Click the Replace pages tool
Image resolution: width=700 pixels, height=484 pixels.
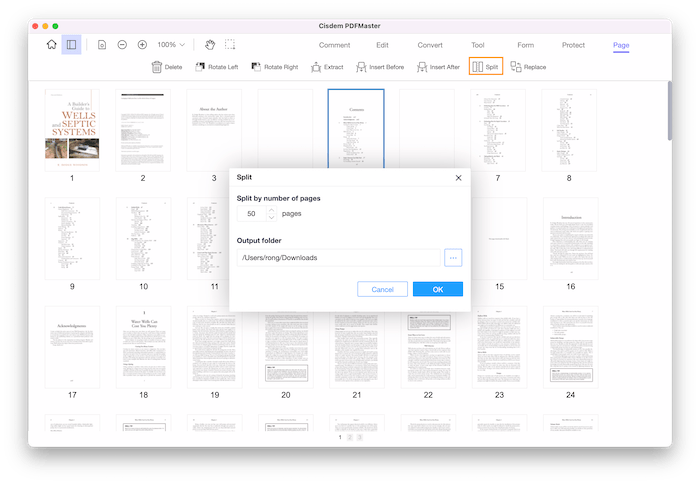[x=528, y=67]
